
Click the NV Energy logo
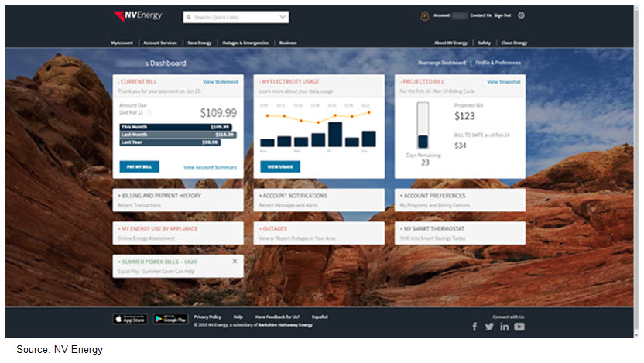click(x=138, y=16)
